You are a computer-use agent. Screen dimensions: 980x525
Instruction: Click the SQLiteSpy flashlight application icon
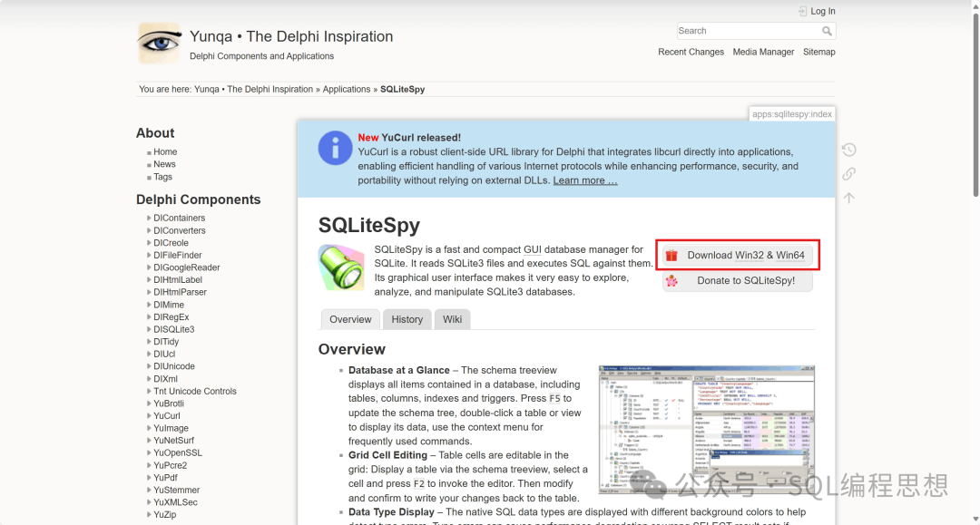[x=341, y=268]
